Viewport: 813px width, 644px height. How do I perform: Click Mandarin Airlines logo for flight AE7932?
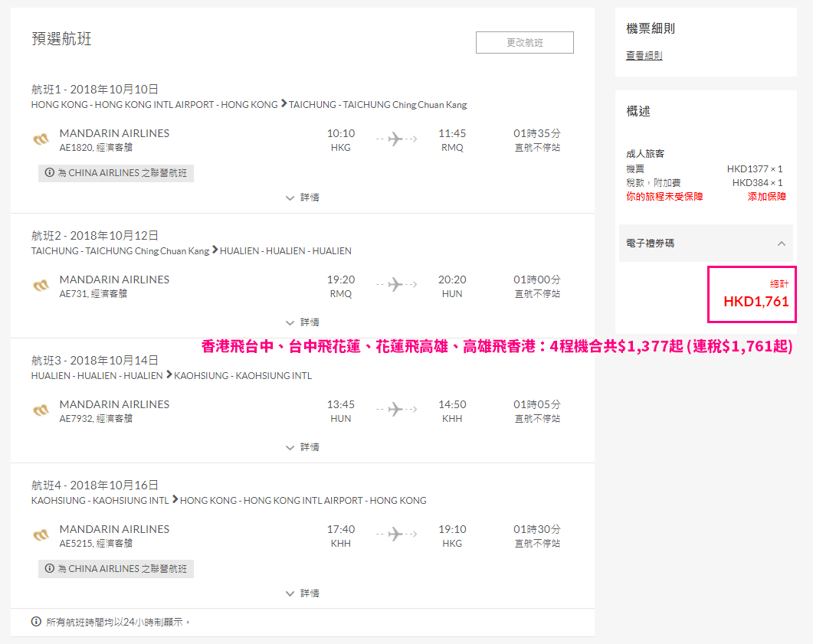coord(41,411)
